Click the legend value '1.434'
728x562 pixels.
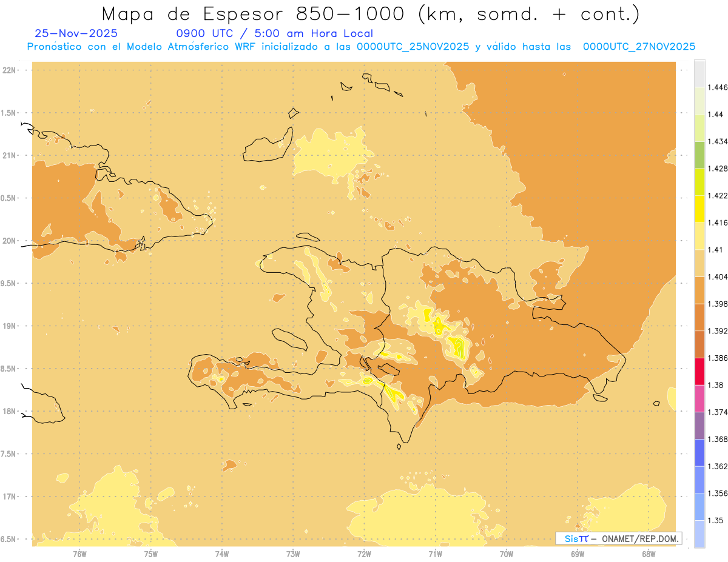click(x=718, y=141)
